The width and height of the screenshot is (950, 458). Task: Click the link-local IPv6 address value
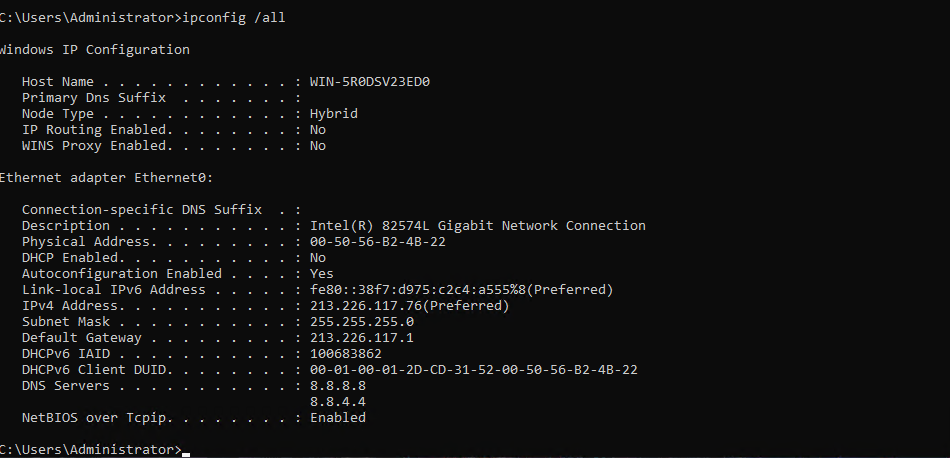(461, 290)
